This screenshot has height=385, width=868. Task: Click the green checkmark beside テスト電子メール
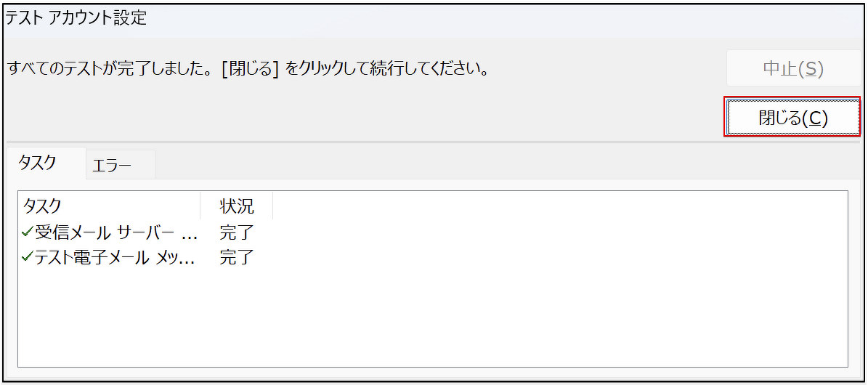(28, 256)
